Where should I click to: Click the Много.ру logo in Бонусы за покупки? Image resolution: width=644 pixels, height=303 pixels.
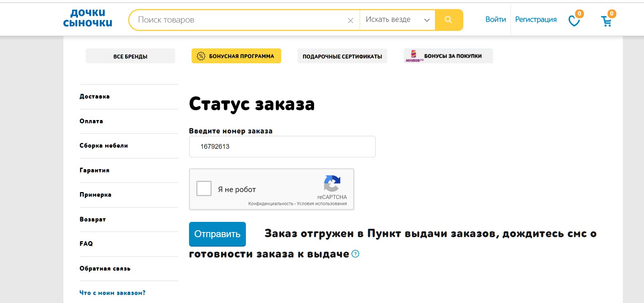tap(414, 56)
